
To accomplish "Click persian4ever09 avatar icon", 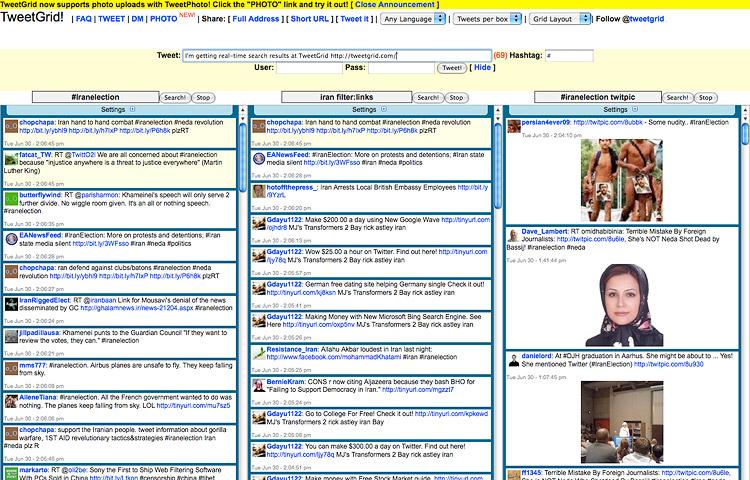I will 514,126.
